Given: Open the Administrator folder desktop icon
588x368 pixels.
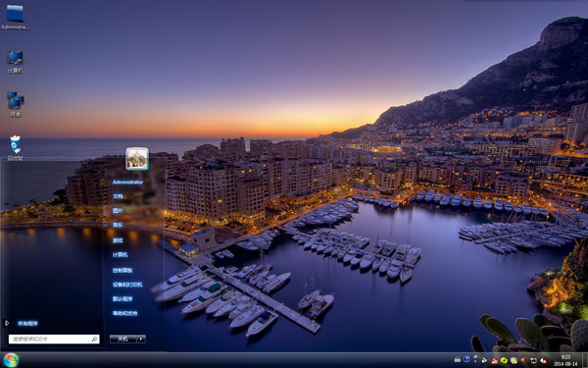Looking at the screenshot, I should coord(15,16).
